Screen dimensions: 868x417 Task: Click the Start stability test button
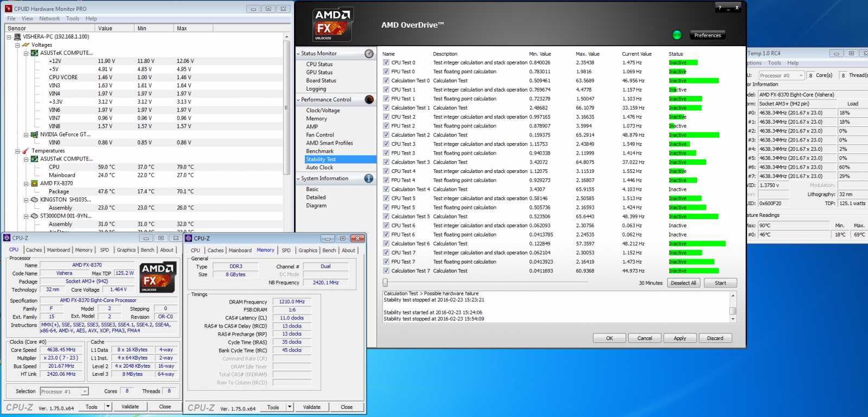pyautogui.click(x=720, y=283)
